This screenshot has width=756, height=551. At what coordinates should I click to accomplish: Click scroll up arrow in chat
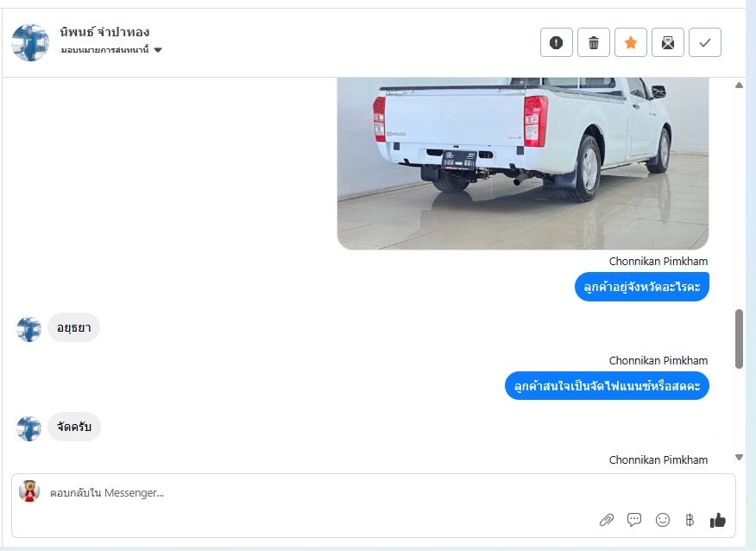click(739, 85)
